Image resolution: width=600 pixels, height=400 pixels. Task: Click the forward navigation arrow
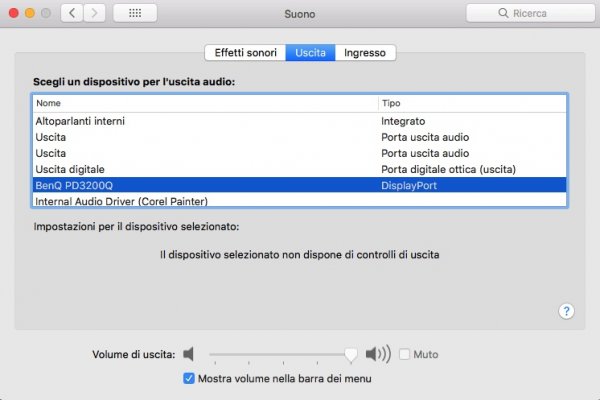point(98,15)
